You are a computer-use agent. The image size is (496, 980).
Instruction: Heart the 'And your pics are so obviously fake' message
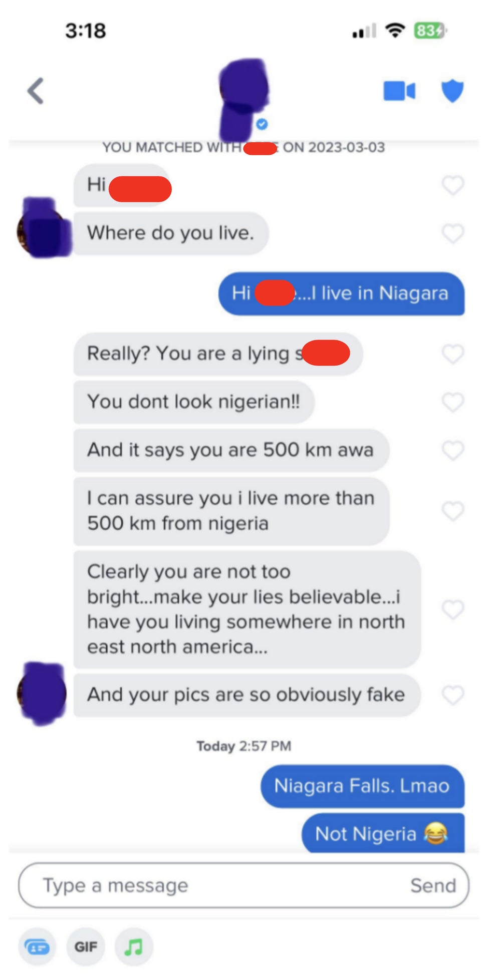[453, 695]
